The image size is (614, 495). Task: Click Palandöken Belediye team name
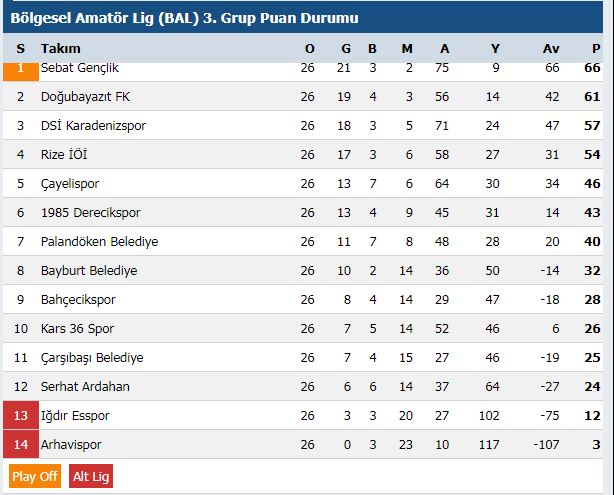pos(99,242)
